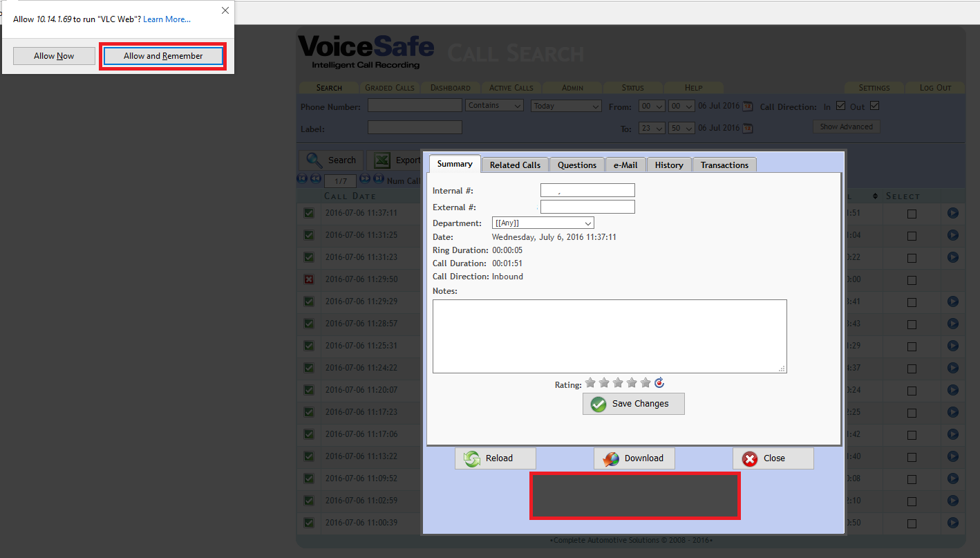The width and height of the screenshot is (980, 558).
Task: Play the 2016-07-06 11:00:39 call recording
Action: (x=953, y=523)
